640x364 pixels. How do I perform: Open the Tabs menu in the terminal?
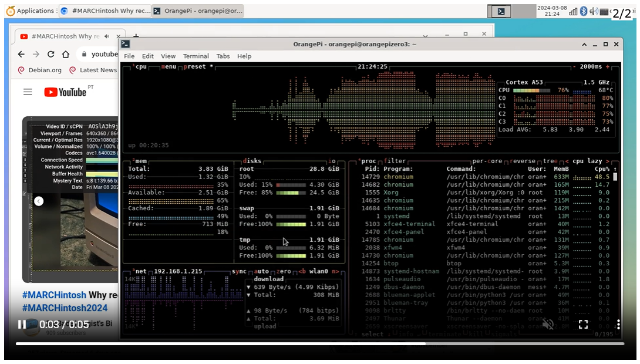223,56
